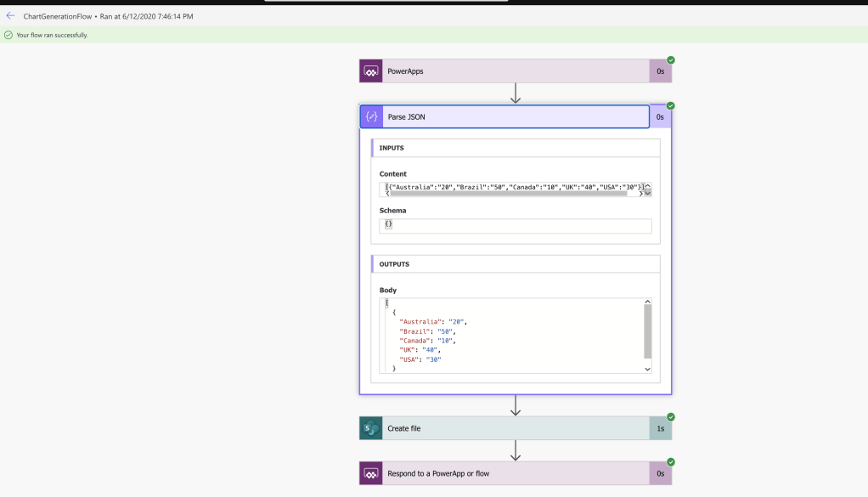Image resolution: width=868 pixels, height=497 pixels.
Task: Click the Respond to a PowerApp step icon
Action: [371, 473]
